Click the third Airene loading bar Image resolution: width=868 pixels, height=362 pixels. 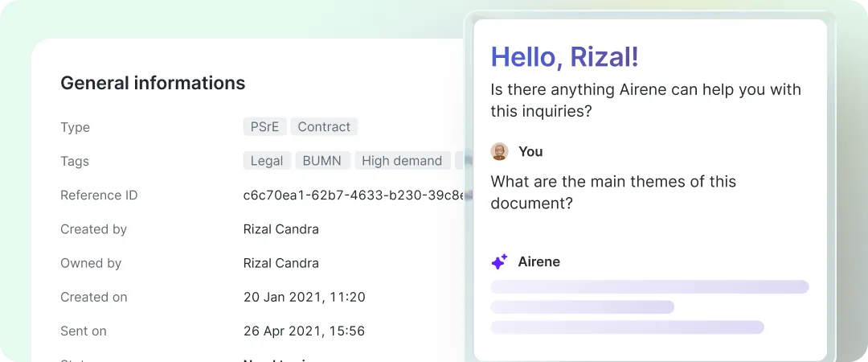[627, 327]
